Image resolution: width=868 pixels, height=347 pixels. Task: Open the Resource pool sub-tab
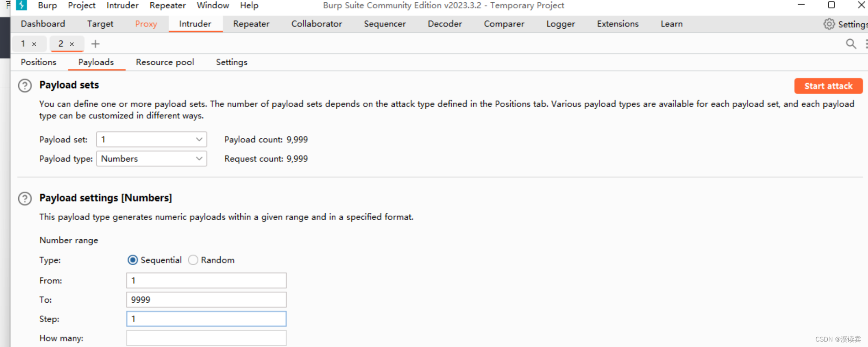[165, 62]
